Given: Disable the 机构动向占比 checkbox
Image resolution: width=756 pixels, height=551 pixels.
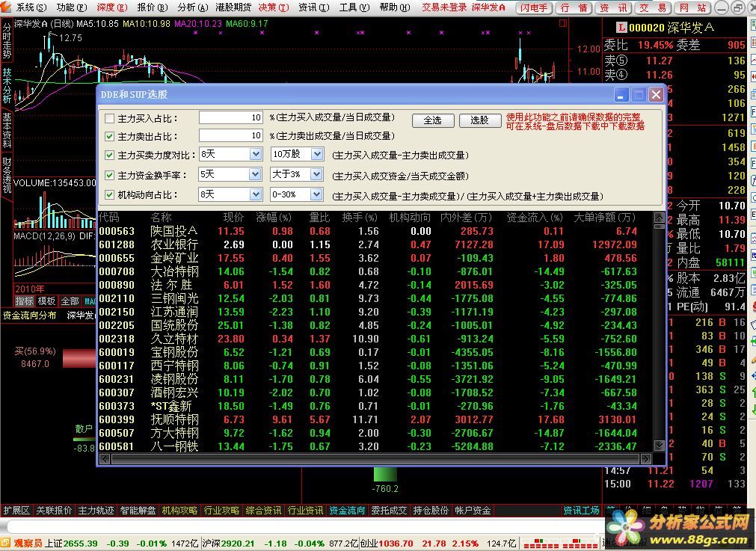Looking at the screenshot, I should coord(109,194).
